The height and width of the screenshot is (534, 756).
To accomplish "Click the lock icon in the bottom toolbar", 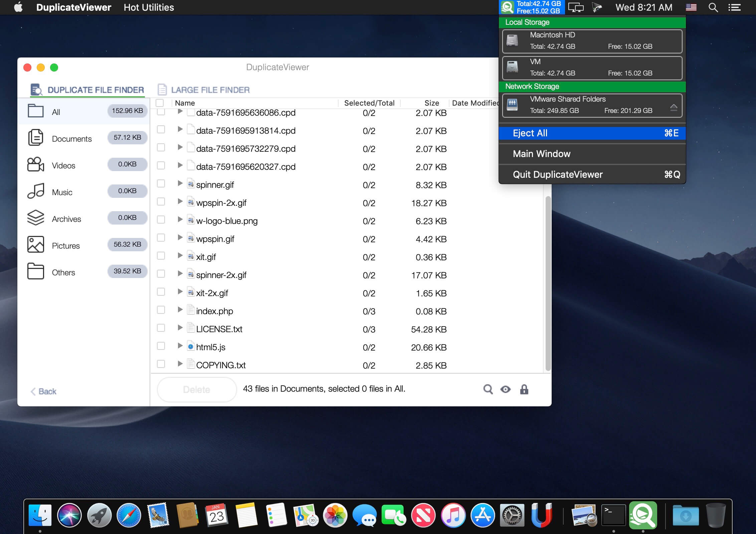I will [x=524, y=389].
